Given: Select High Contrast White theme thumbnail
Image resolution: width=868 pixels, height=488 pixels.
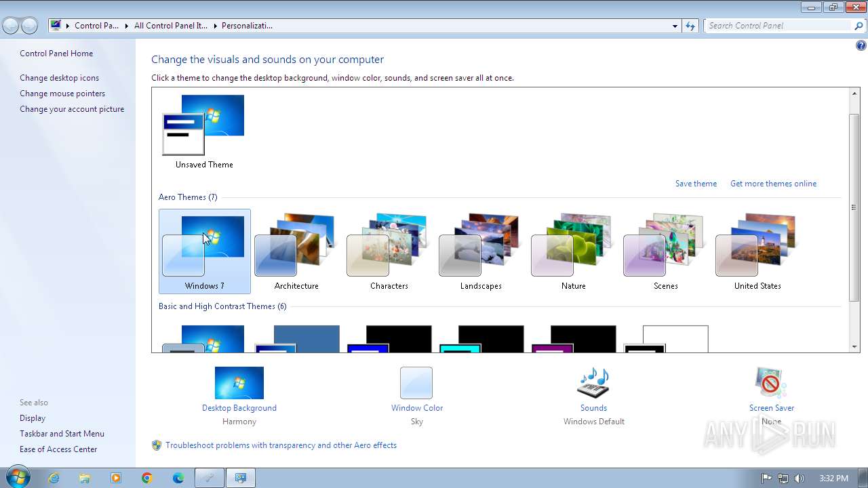Looking at the screenshot, I should [665, 338].
